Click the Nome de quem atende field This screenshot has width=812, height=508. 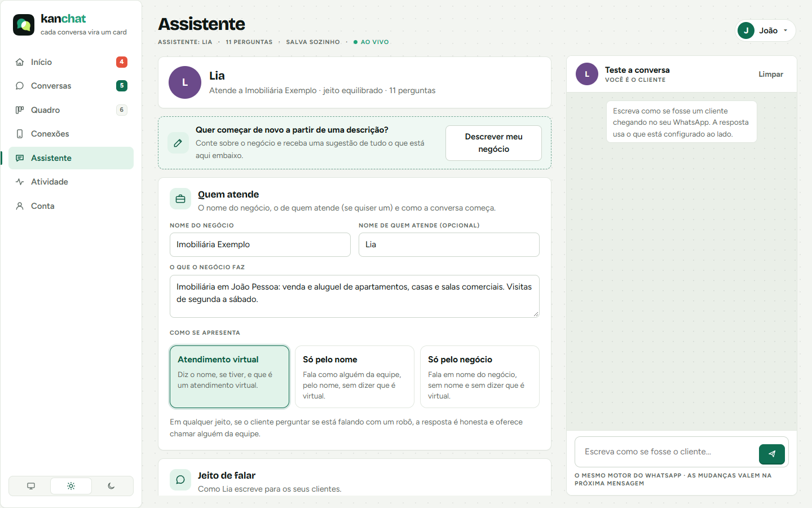(449, 244)
